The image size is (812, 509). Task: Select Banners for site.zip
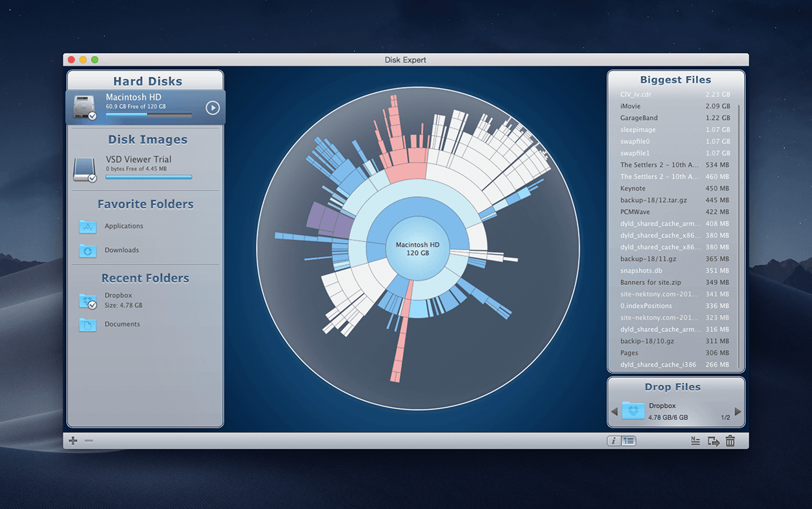coord(675,283)
